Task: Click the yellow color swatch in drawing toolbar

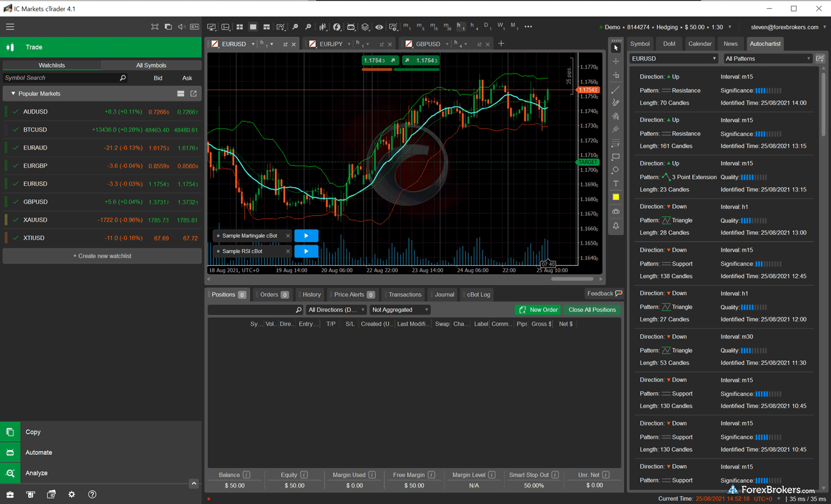Action: 616,197
